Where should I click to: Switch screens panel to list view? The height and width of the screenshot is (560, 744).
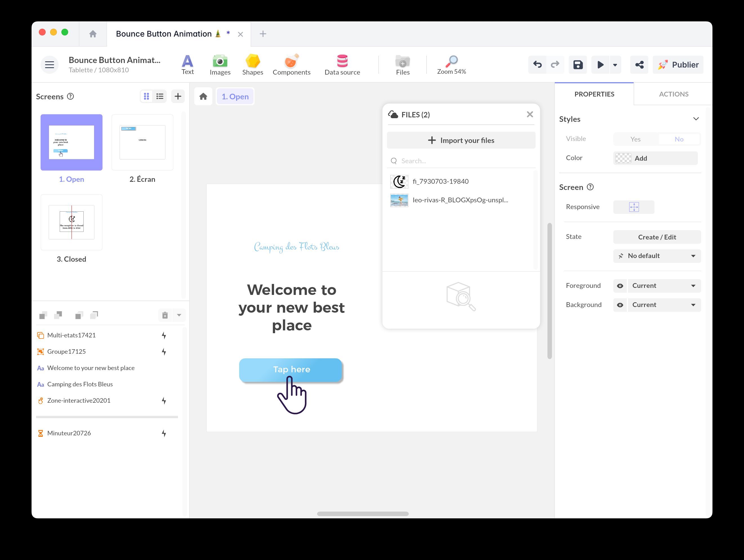pyautogui.click(x=160, y=97)
